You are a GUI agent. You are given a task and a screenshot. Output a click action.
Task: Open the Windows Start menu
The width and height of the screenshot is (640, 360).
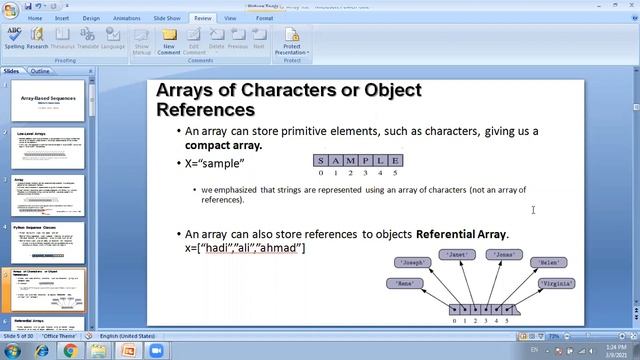[x=12, y=351]
